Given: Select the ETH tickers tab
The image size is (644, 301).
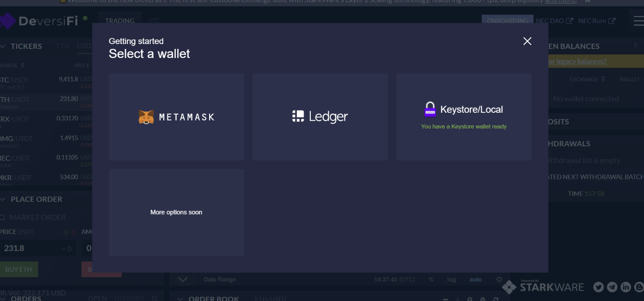Looking at the screenshot, I should [63, 46].
